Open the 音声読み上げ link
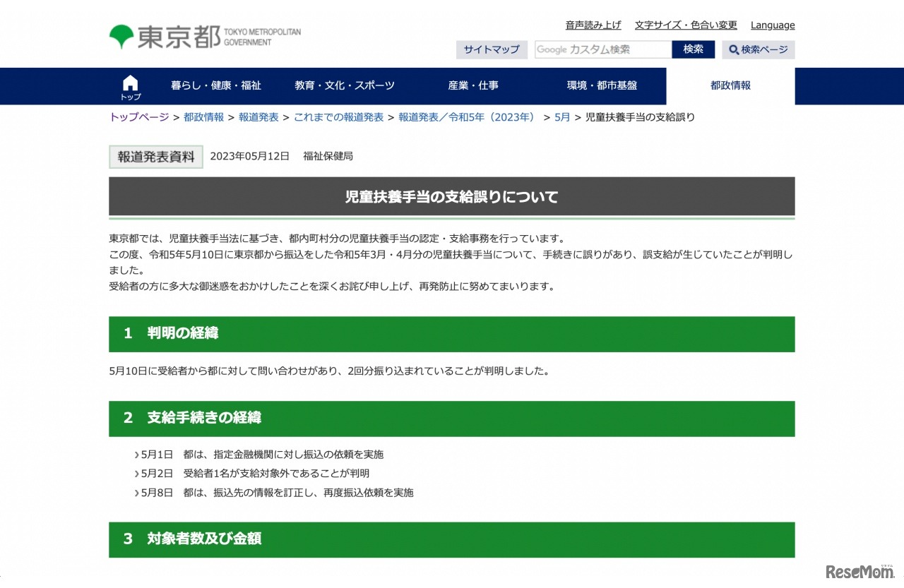The height and width of the screenshot is (588, 904). [x=593, y=25]
